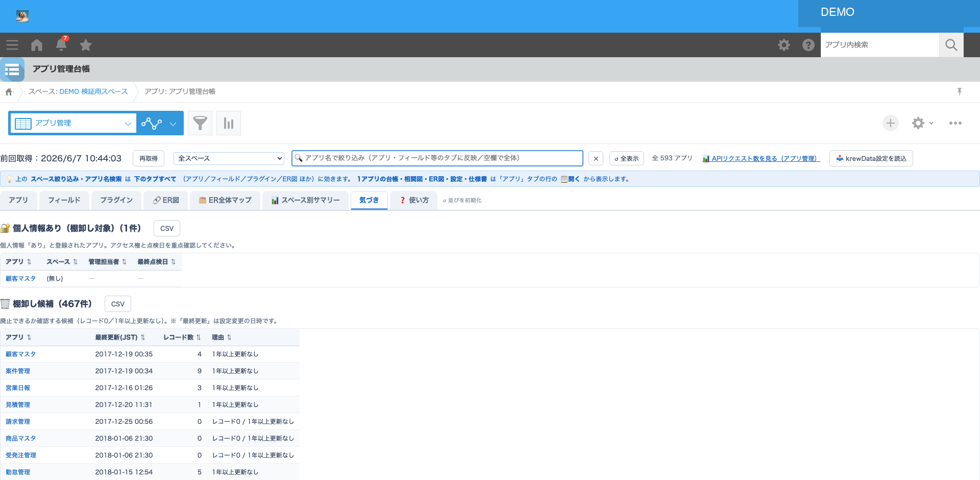
Task: Open the 全スペース space selector
Action: [229, 158]
